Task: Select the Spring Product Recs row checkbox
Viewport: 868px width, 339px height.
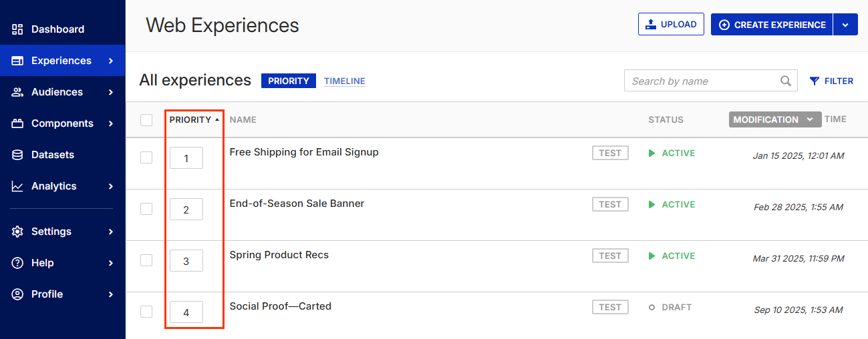Action: click(x=146, y=260)
